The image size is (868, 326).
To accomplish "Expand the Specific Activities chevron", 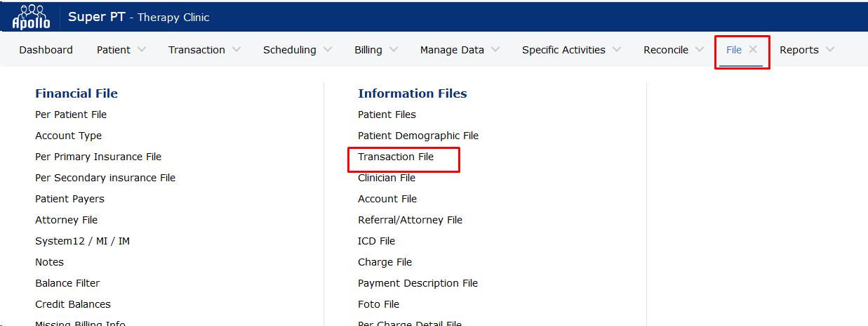I will [x=617, y=50].
